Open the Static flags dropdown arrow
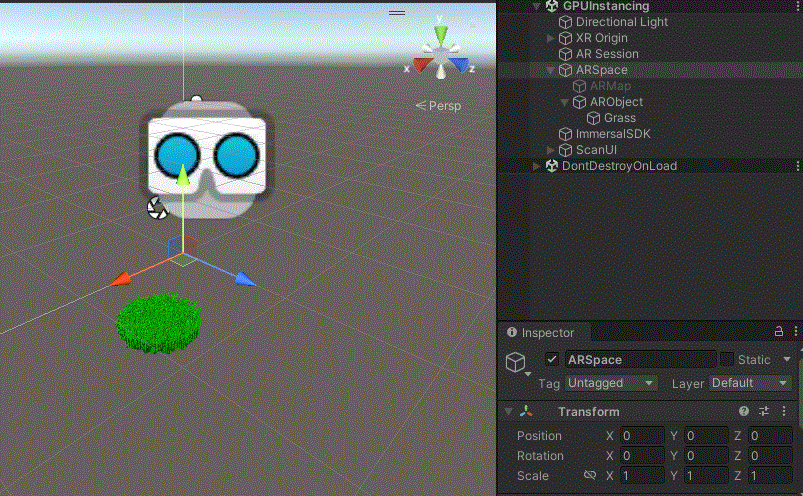 (x=787, y=359)
